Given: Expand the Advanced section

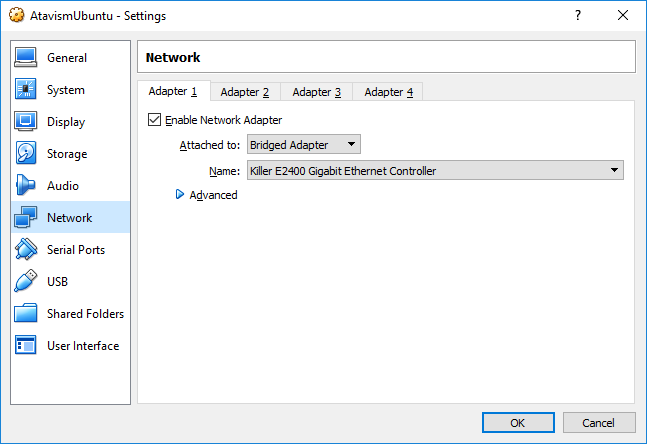Looking at the screenshot, I should 181,195.
